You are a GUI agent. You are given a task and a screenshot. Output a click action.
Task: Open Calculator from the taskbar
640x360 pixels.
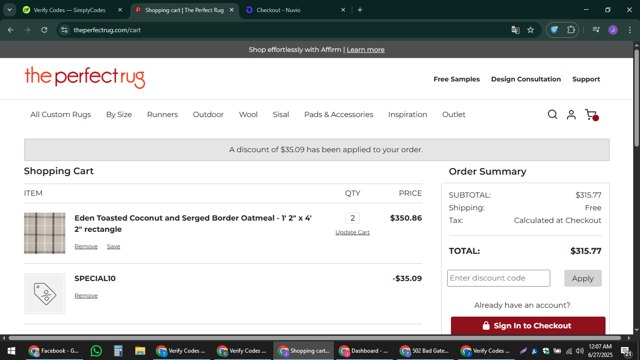(x=118, y=351)
